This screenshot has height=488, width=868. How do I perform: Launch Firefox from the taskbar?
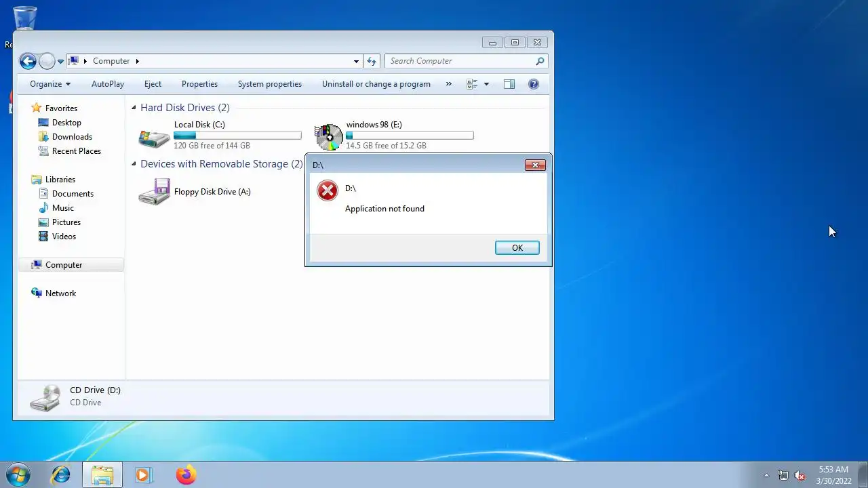click(x=186, y=475)
